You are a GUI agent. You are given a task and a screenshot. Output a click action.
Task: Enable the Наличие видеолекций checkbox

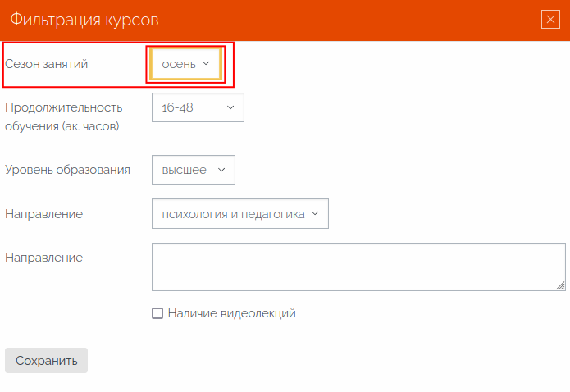[x=157, y=313]
